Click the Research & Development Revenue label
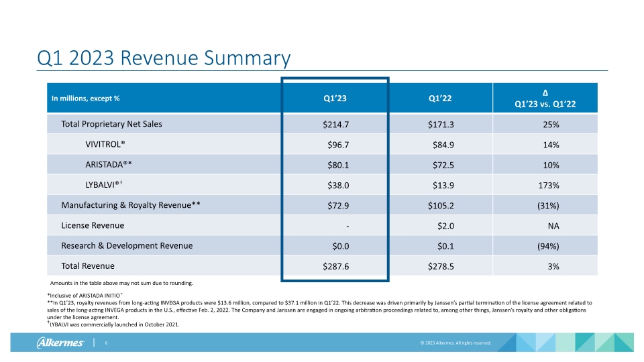Screen dimensions: 644x362 pyautogui.click(x=127, y=245)
